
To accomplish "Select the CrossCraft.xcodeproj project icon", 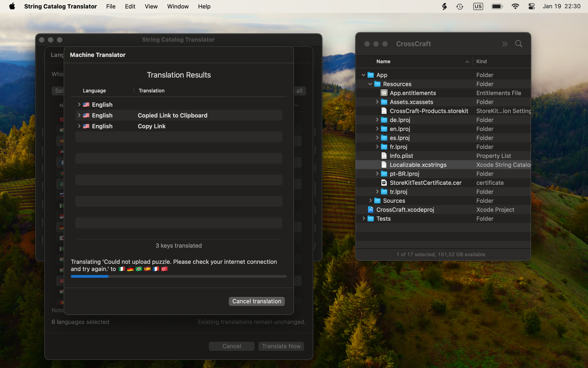I will pyautogui.click(x=370, y=210).
